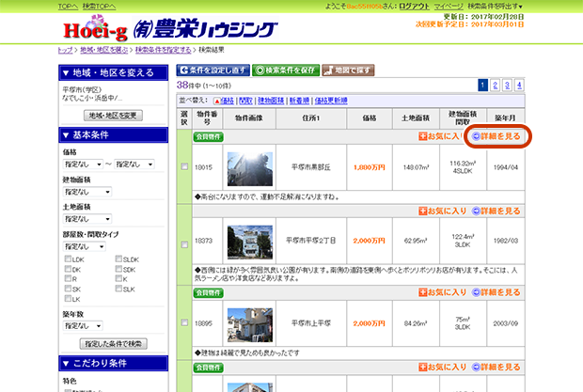This screenshot has width=583, height=392.
Task: Collapse the 基本条件 section header
Action: coord(114,134)
